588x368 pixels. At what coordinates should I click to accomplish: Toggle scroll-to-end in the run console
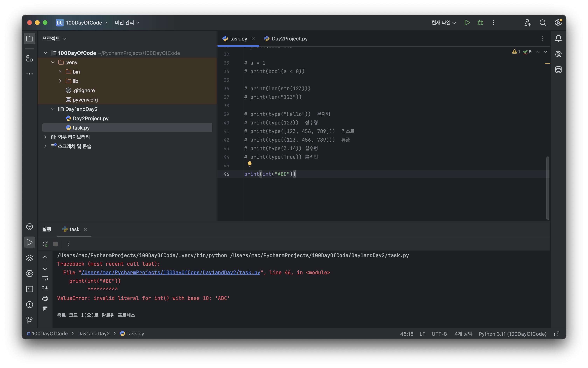pos(45,288)
